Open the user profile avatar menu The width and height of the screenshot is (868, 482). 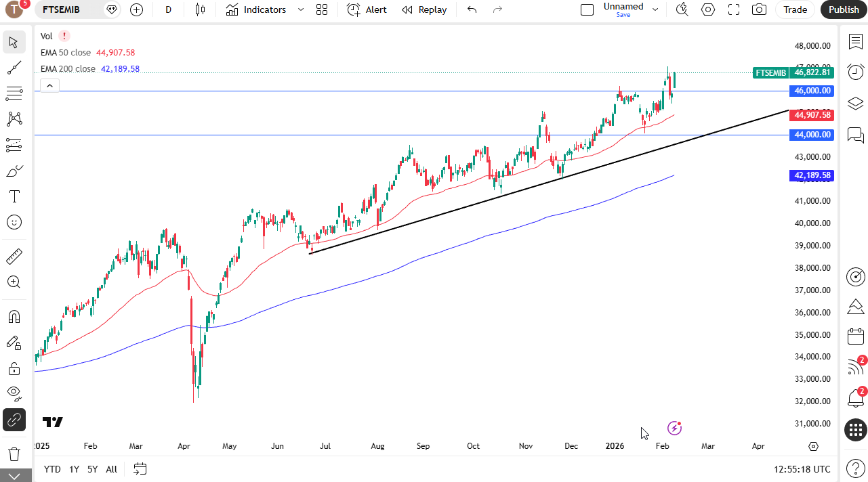[x=15, y=9]
